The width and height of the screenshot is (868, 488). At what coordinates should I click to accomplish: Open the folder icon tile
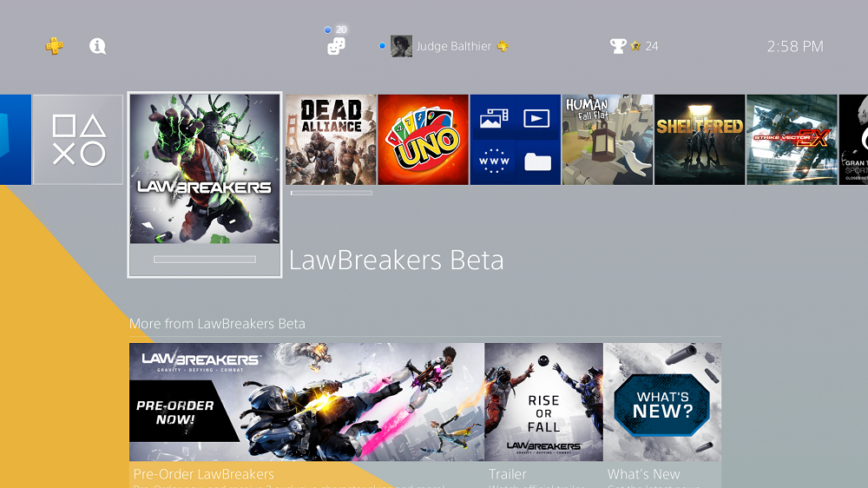pos(537,162)
